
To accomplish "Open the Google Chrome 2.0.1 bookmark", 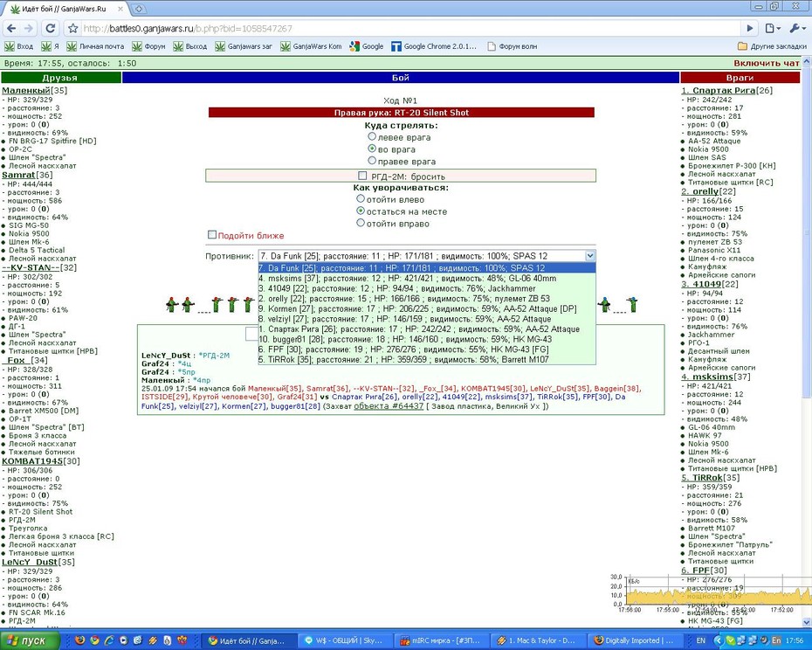I will point(434,46).
